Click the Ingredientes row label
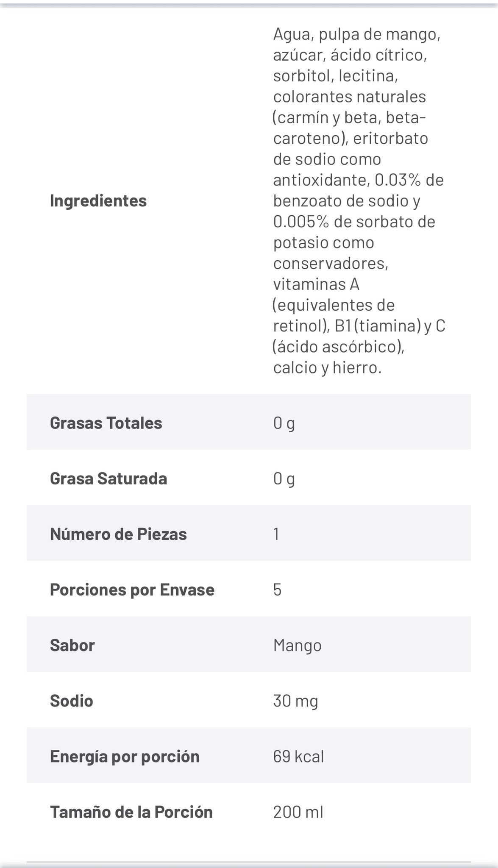The image size is (498, 868). click(x=98, y=200)
